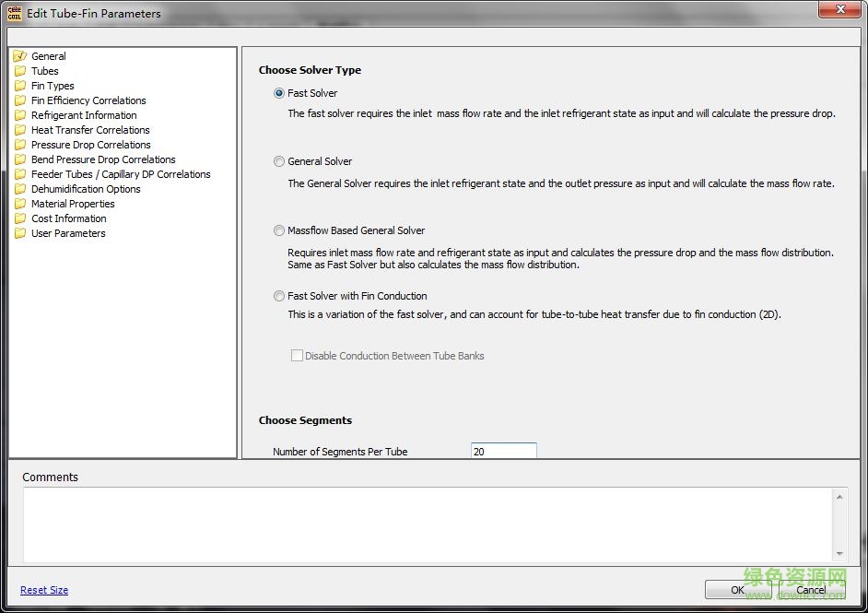Click the Feeder Tubes folder icon
Screen dimensions: 868x613
(20, 174)
